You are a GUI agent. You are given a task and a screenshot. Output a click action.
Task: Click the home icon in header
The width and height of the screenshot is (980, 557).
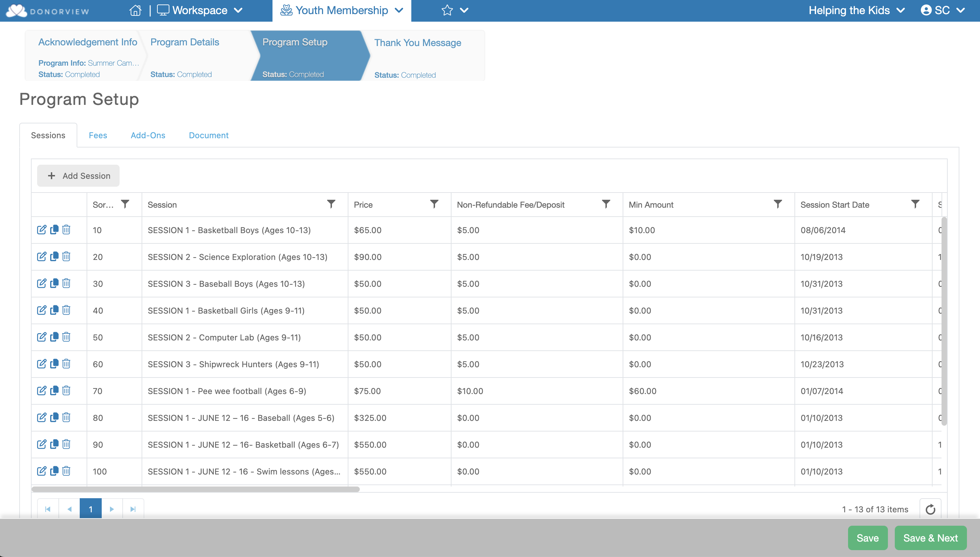point(135,10)
